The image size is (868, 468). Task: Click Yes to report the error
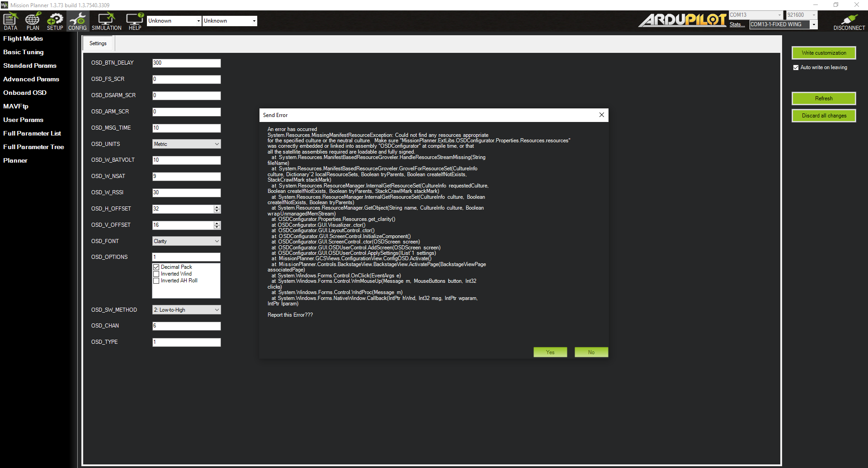[550, 352]
